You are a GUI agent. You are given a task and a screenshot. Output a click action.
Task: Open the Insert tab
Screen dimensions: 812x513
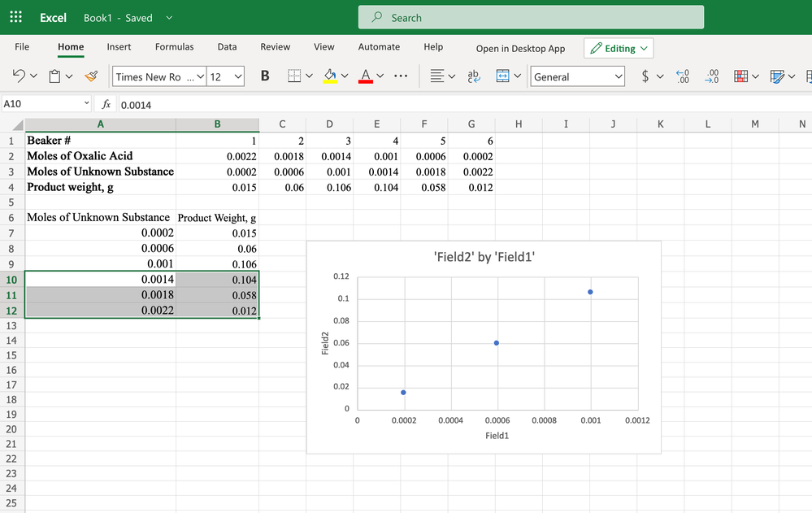coord(119,47)
